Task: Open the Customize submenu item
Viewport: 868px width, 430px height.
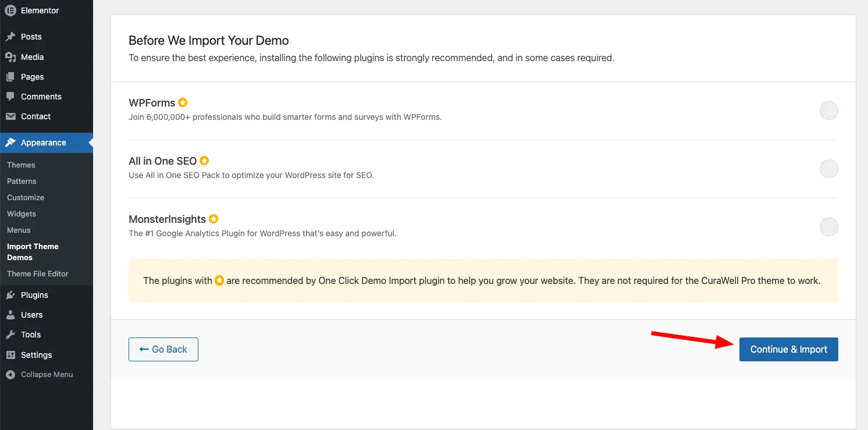Action: click(26, 197)
